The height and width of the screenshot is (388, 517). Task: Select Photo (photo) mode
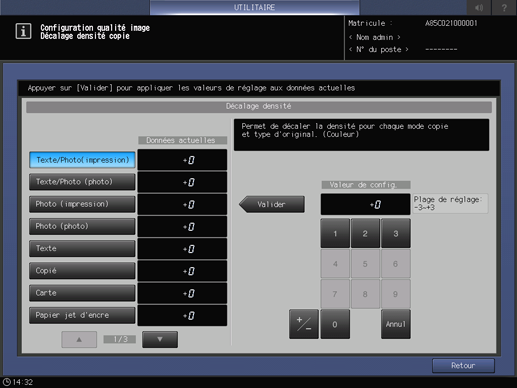point(82,226)
